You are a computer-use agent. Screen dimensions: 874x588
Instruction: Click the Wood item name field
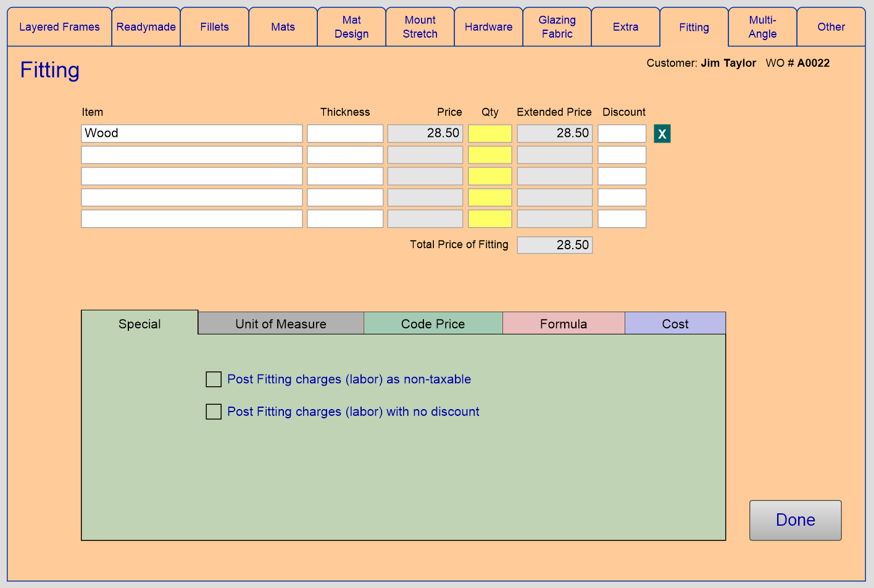pos(192,133)
